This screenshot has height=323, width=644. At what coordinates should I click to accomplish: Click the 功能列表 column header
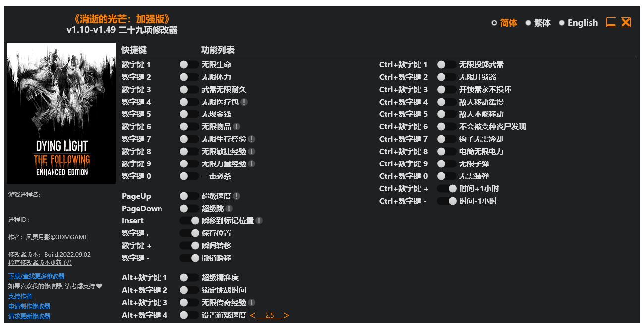click(x=218, y=50)
